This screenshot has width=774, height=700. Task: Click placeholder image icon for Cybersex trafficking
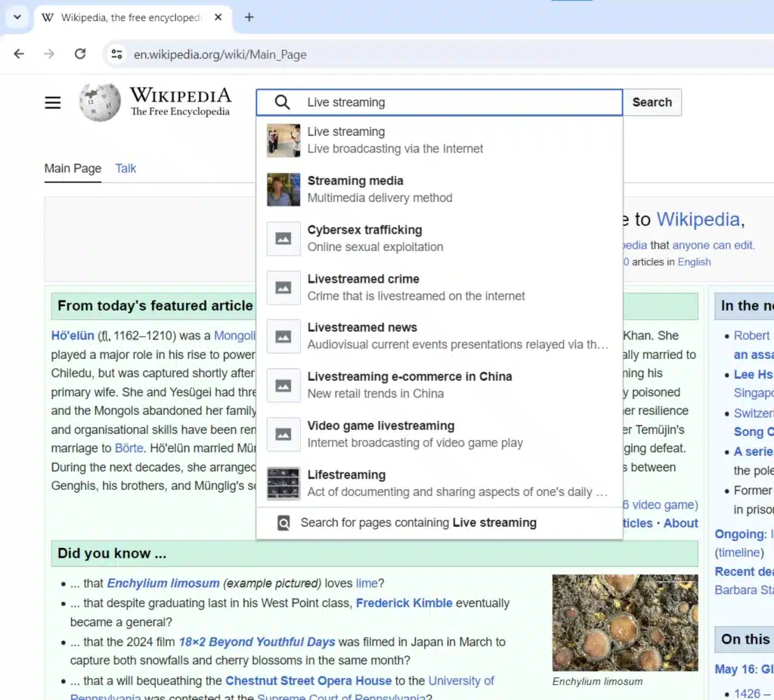point(283,238)
